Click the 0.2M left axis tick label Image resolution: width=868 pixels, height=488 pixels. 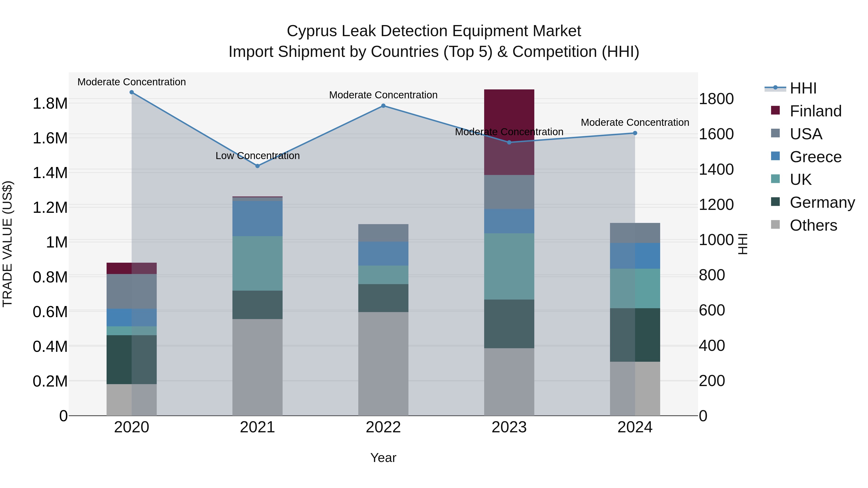pyautogui.click(x=50, y=381)
